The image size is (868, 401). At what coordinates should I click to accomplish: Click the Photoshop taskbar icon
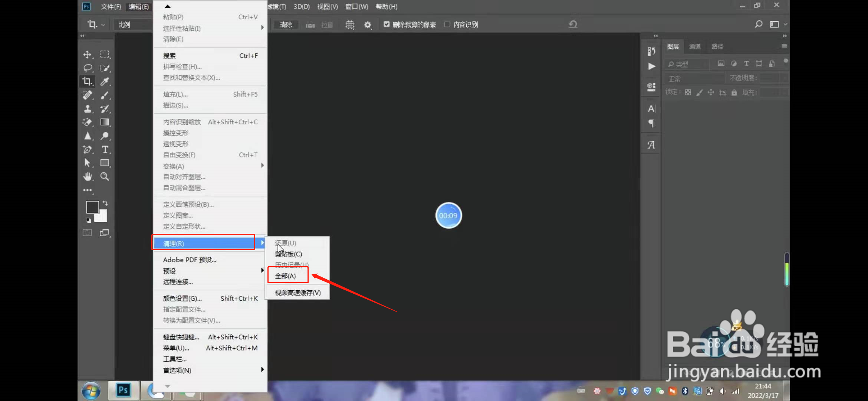pyautogui.click(x=123, y=390)
